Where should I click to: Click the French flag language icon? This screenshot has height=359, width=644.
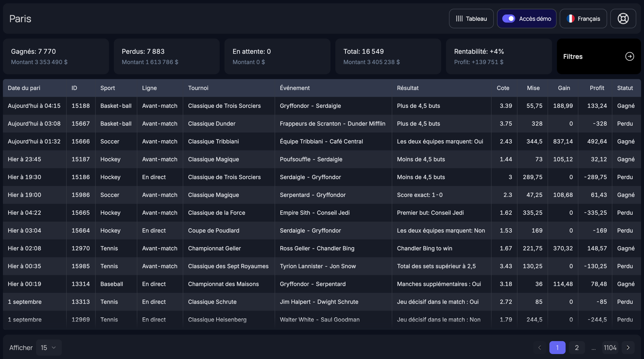click(x=570, y=19)
